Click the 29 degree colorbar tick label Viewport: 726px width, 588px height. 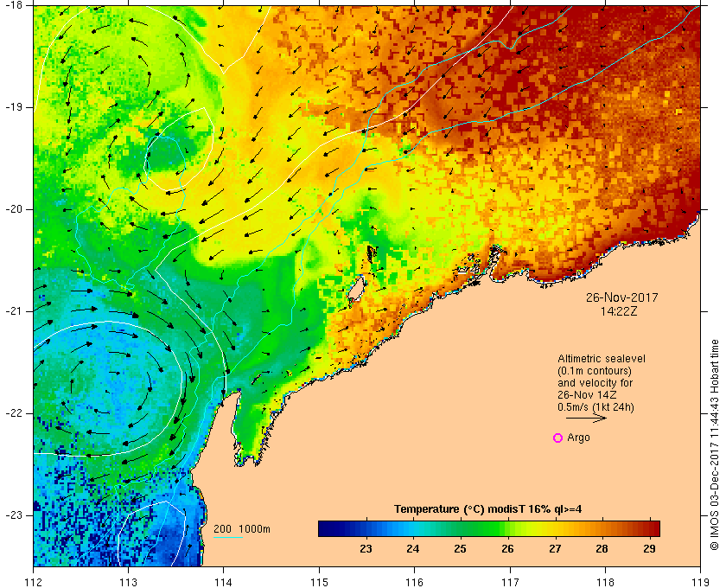tap(649, 549)
